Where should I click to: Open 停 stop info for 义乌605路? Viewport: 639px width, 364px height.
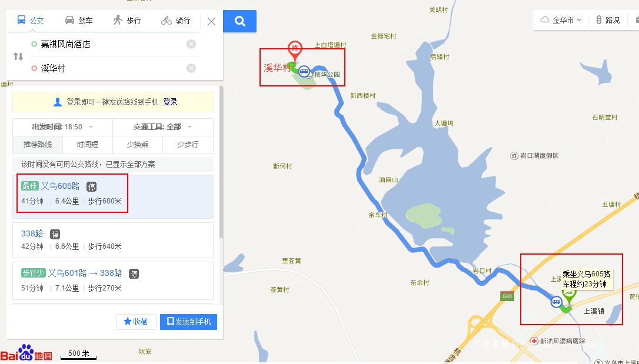(92, 186)
